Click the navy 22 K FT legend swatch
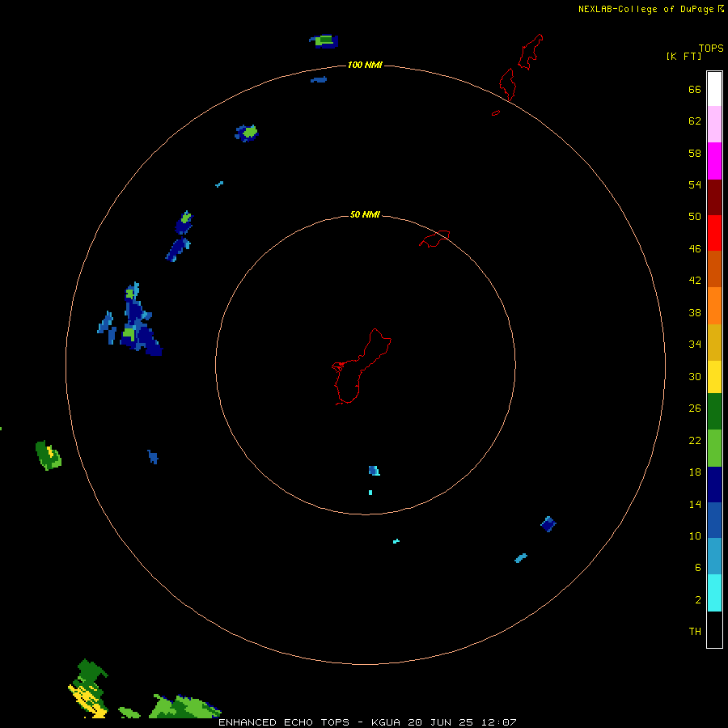The width and height of the screenshot is (728, 728). tap(714, 485)
